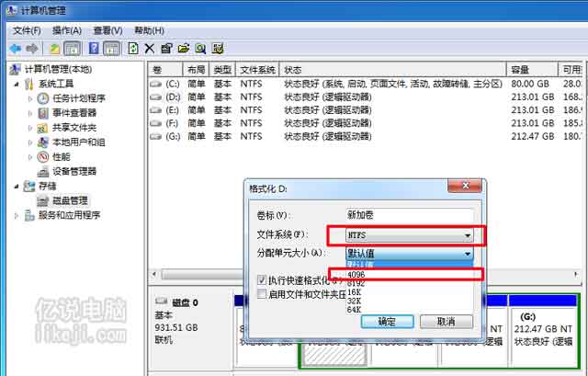Screen dimensions: 588x376
Task: Click the Help question mark toolbar icon
Action: tap(94, 48)
